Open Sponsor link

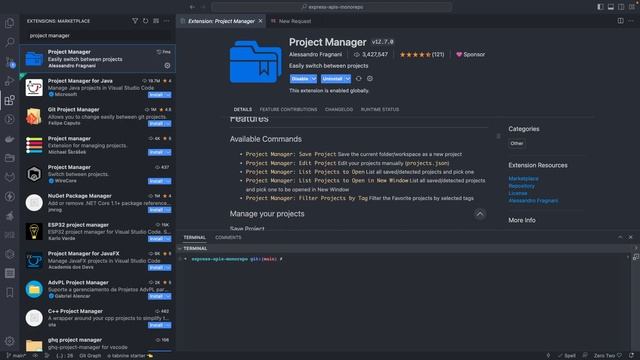point(471,54)
